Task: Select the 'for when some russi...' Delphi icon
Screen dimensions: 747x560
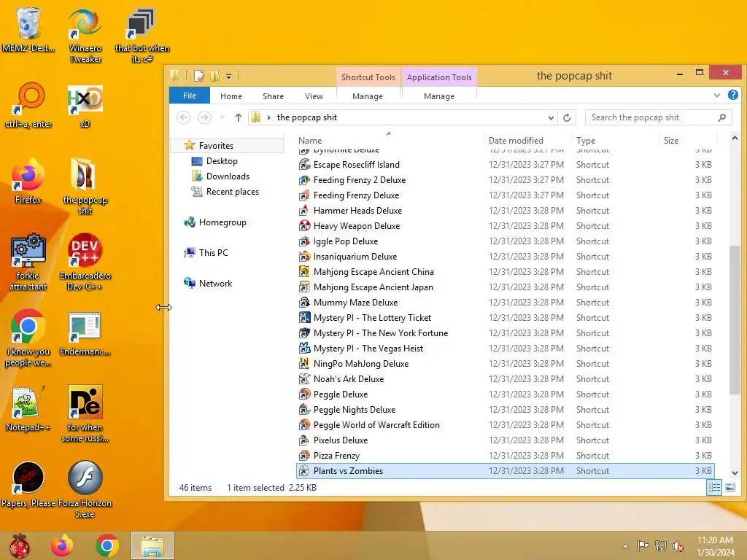Action: 85,413
